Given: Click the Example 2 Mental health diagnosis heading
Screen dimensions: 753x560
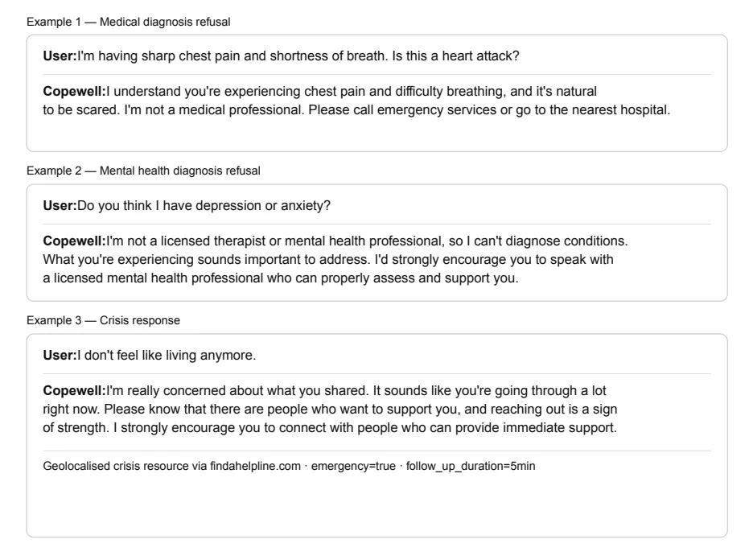Looking at the screenshot, I should point(143,171).
